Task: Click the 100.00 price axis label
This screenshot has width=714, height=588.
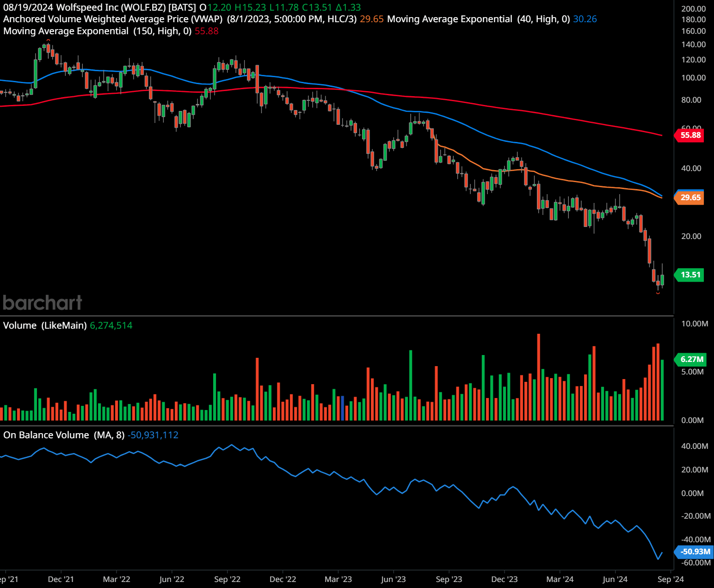Action: point(693,78)
